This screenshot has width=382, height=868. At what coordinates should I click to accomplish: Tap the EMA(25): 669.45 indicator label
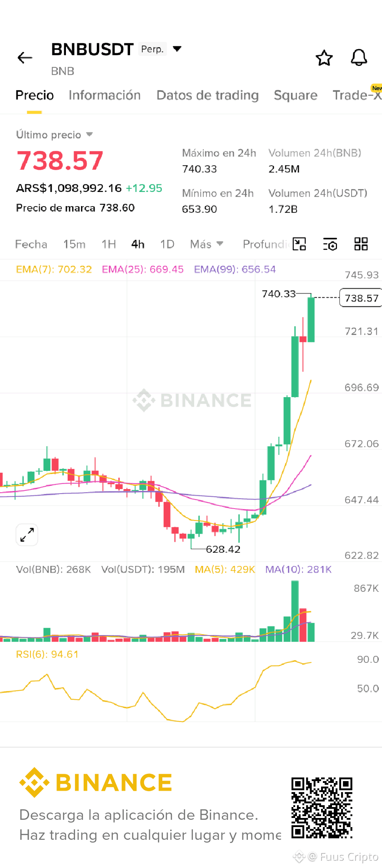(143, 269)
